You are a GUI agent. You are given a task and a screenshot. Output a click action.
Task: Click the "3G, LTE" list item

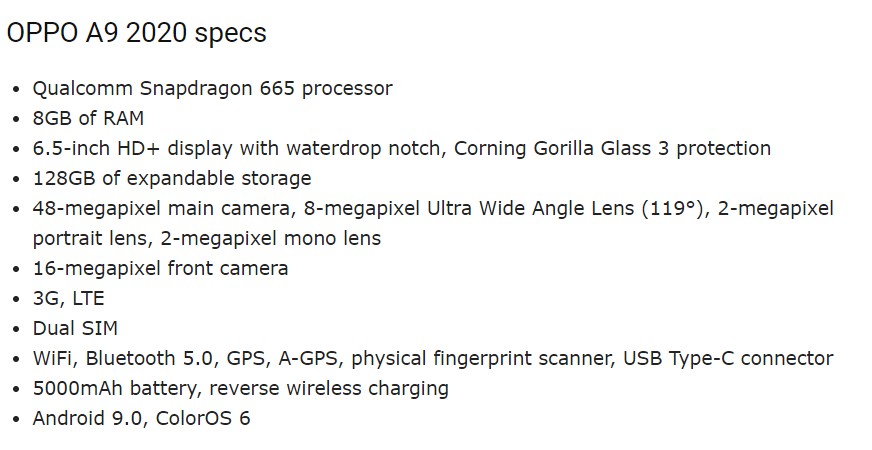[68, 298]
